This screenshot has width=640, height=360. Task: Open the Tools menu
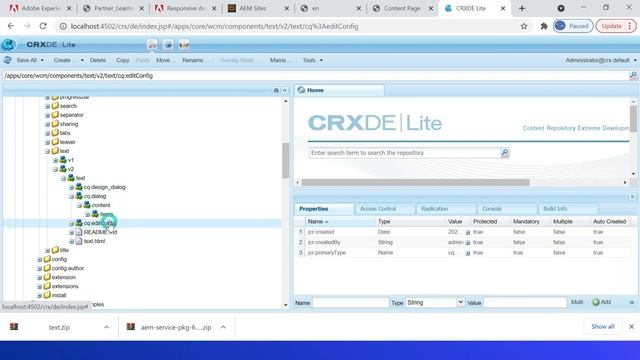click(x=312, y=60)
